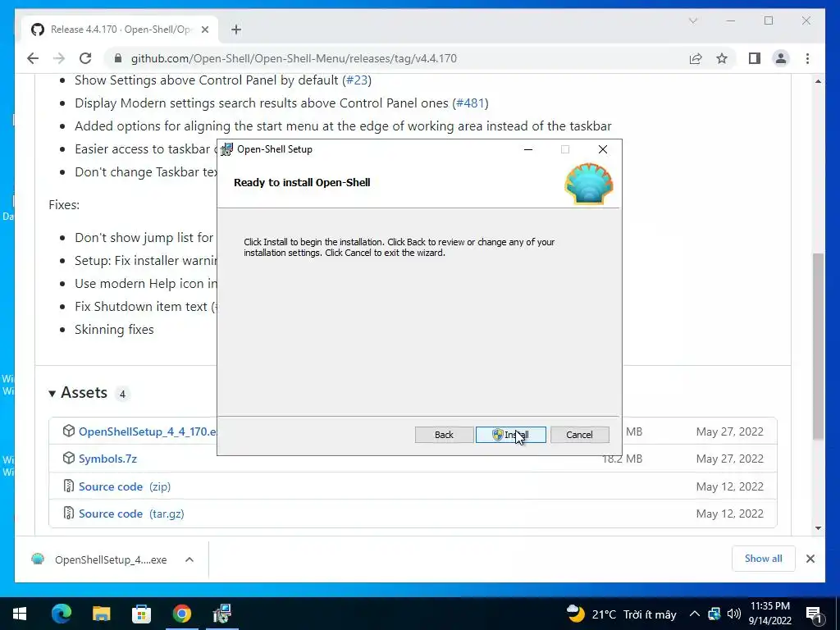This screenshot has width=840, height=630.
Task: Click page scrollbar up arrow
Action: [818, 81]
